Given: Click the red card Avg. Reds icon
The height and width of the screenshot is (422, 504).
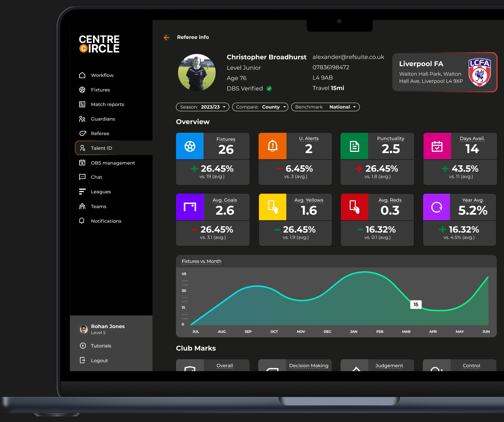Looking at the screenshot, I should click(x=354, y=207).
